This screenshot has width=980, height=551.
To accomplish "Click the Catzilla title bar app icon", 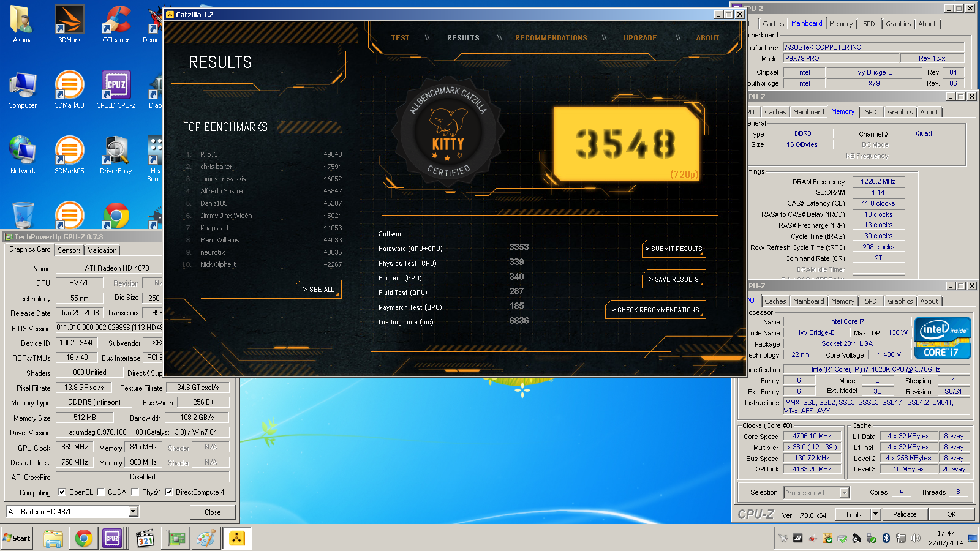I will pos(170,15).
